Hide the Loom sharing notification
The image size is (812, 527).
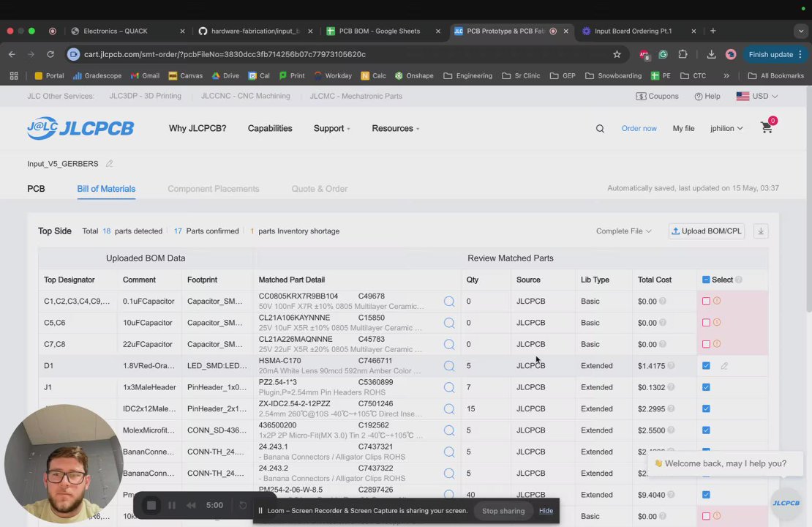click(x=546, y=511)
